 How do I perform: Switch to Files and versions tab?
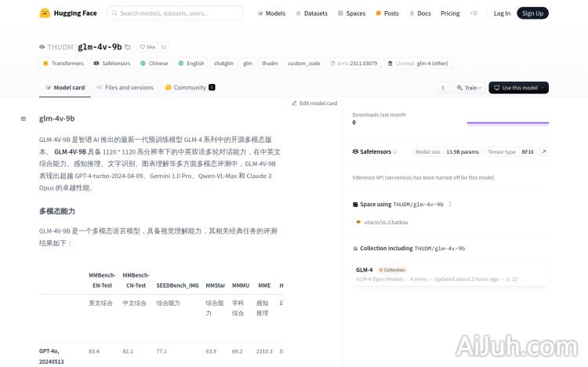click(x=125, y=88)
